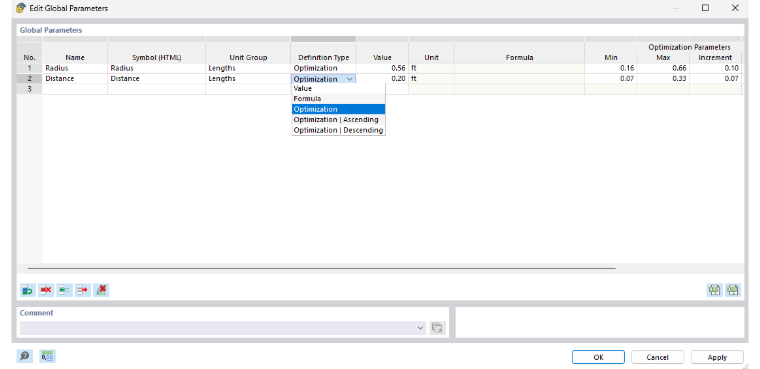Select the highlighted Optimization list option

coord(338,109)
